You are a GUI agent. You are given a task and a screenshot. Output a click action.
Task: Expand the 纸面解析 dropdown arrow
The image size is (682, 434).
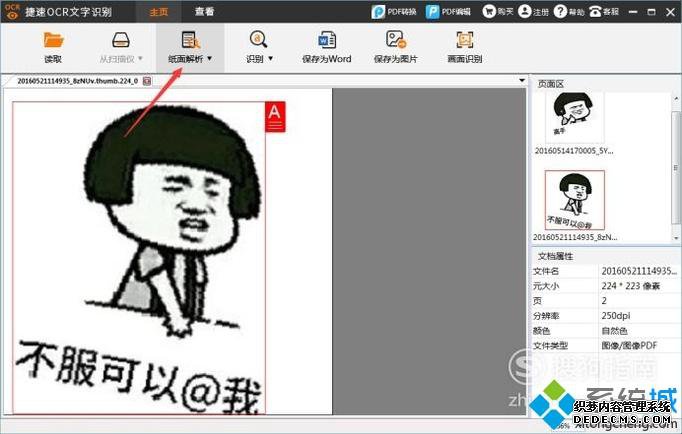pos(210,58)
